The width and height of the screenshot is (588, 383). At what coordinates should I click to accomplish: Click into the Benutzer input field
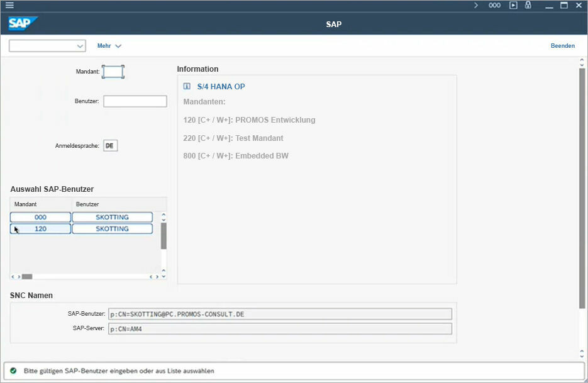tap(135, 101)
